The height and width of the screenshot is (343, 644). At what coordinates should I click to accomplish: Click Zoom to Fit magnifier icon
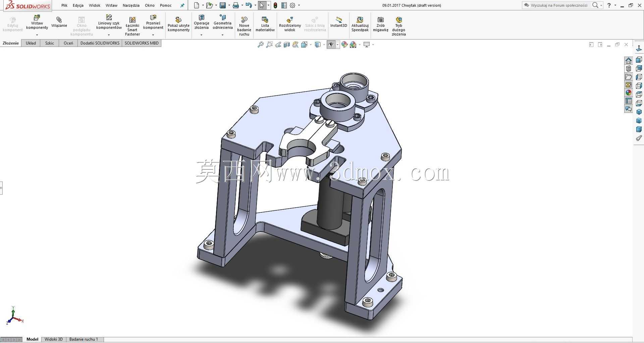coord(260,45)
